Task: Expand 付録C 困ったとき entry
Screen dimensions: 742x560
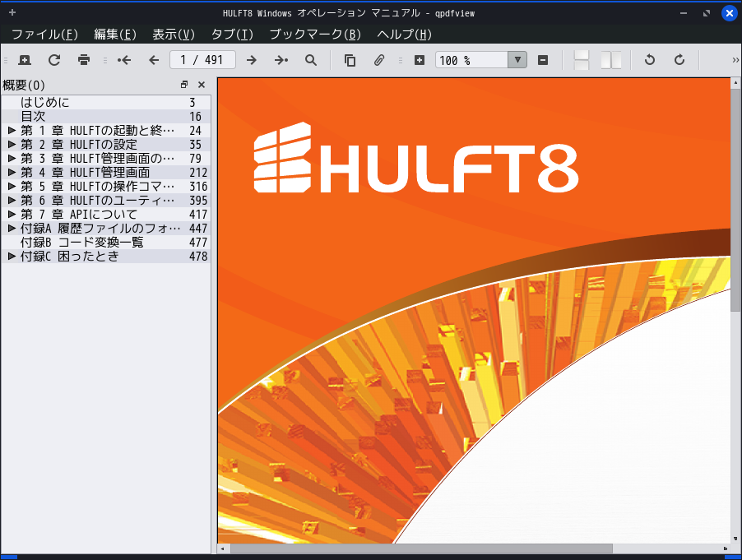Action: pyautogui.click(x=12, y=256)
